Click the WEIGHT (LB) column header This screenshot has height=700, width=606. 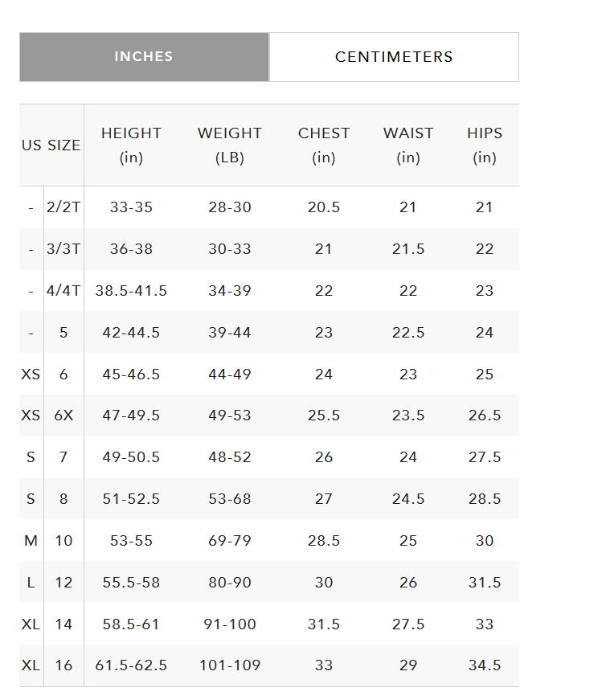pyautogui.click(x=230, y=145)
